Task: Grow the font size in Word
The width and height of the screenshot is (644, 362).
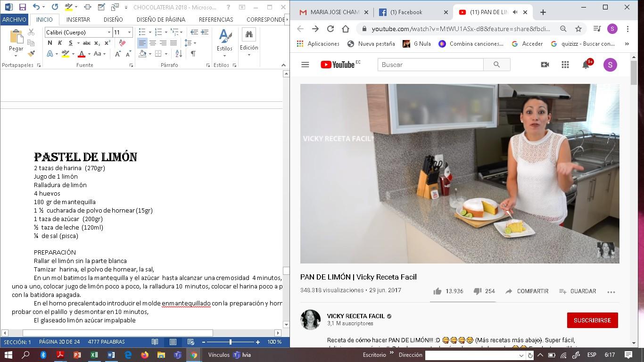Action: point(118,54)
